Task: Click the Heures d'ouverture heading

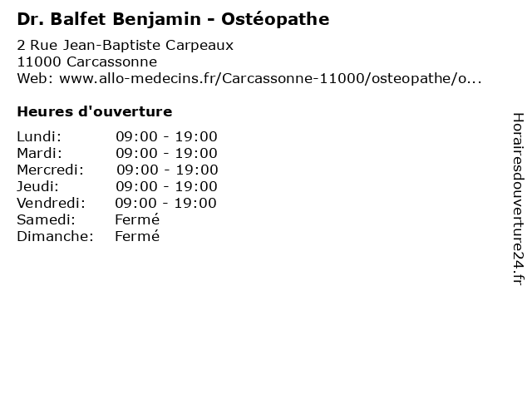Action: tap(95, 111)
